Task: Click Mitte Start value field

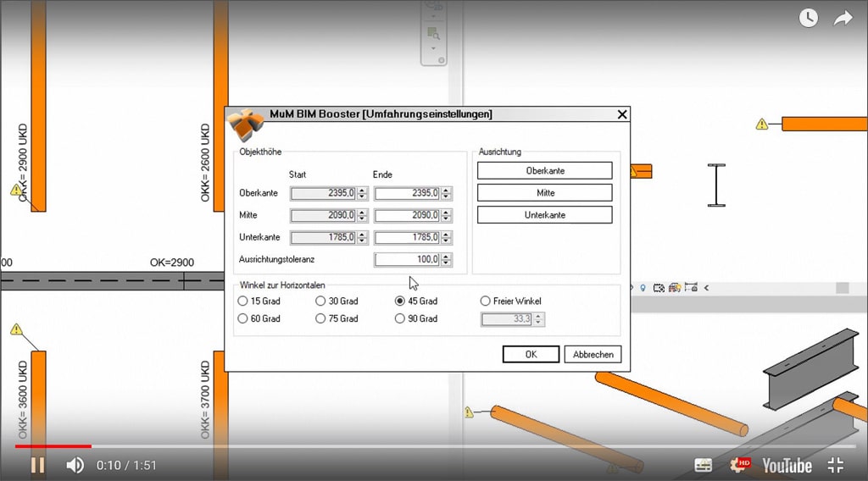Action: point(323,215)
